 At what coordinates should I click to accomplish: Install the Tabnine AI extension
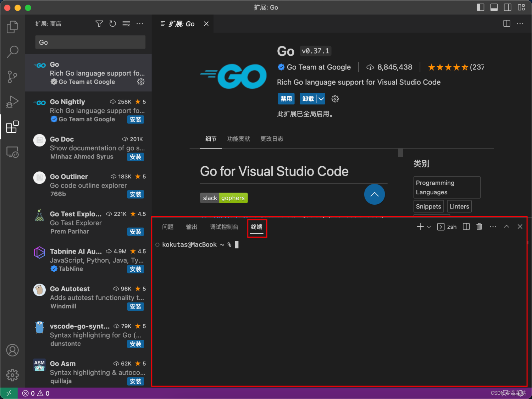[135, 270]
